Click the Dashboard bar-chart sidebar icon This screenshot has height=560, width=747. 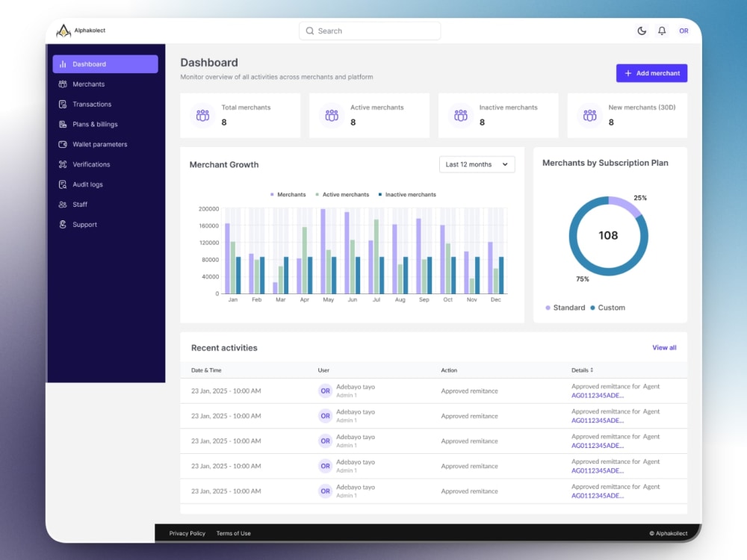[x=63, y=63]
